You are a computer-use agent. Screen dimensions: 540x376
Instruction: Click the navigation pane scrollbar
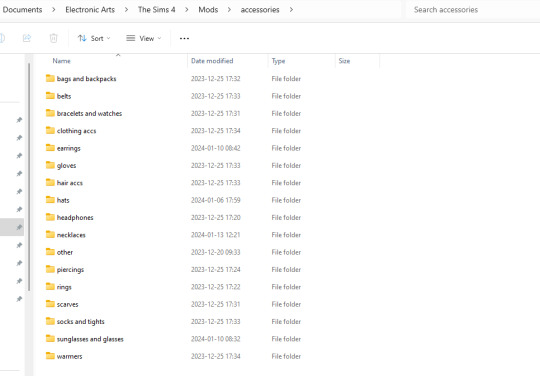(x=29, y=177)
